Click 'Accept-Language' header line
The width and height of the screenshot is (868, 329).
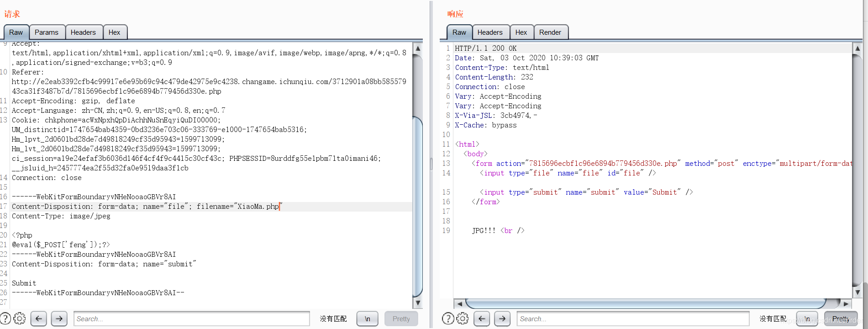(x=118, y=111)
